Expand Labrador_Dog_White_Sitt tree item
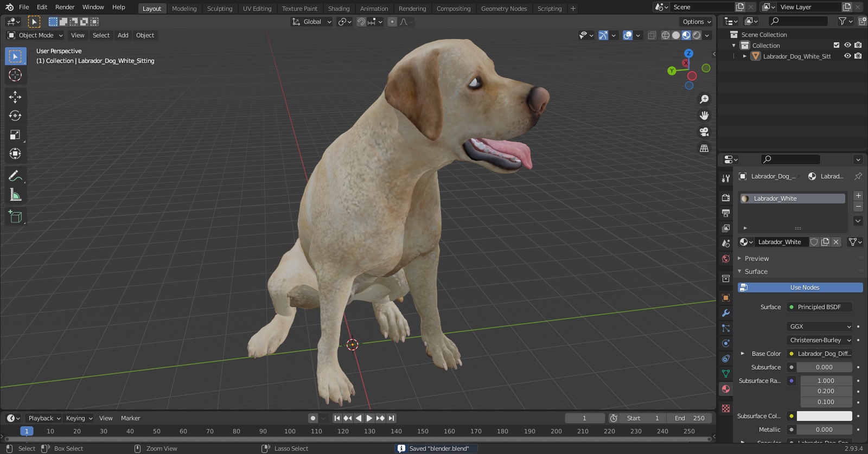This screenshot has width=868, height=454. [x=745, y=56]
